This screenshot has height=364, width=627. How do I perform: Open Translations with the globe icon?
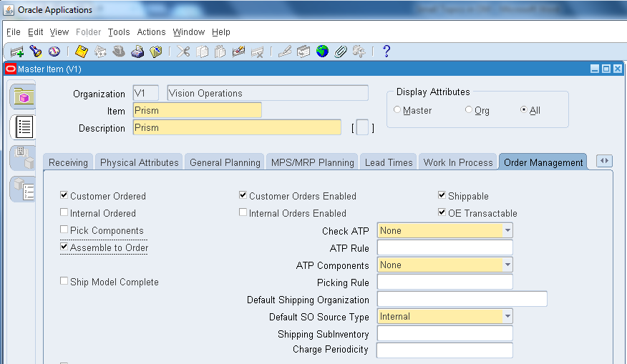coord(322,51)
